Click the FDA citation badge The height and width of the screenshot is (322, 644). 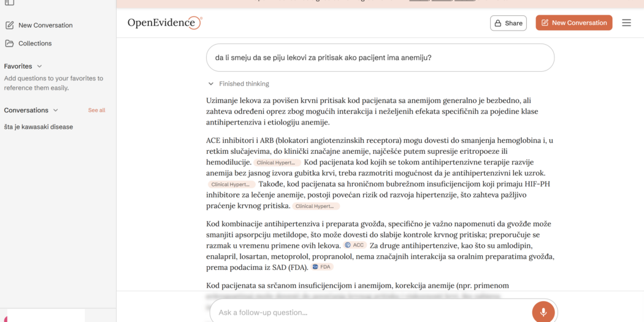322,267
